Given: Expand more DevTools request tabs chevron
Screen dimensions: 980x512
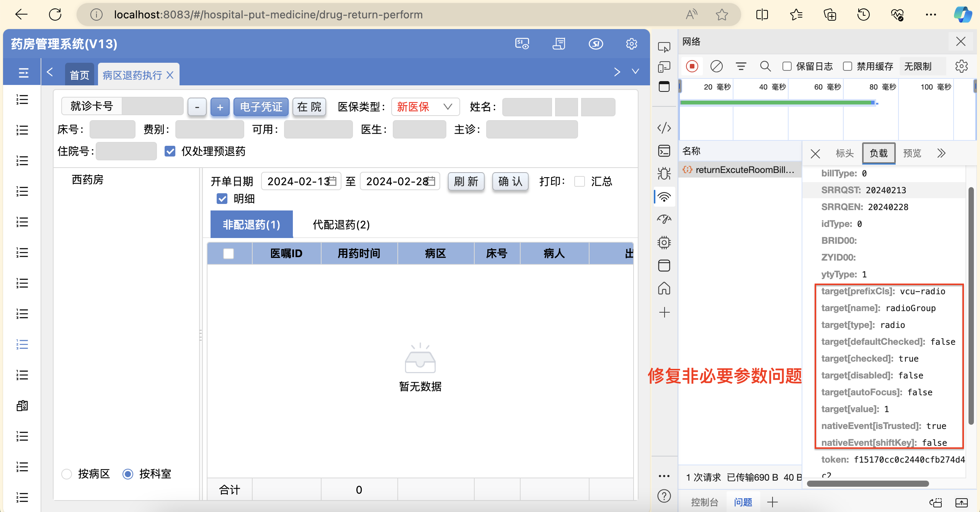Looking at the screenshot, I should coord(941,153).
